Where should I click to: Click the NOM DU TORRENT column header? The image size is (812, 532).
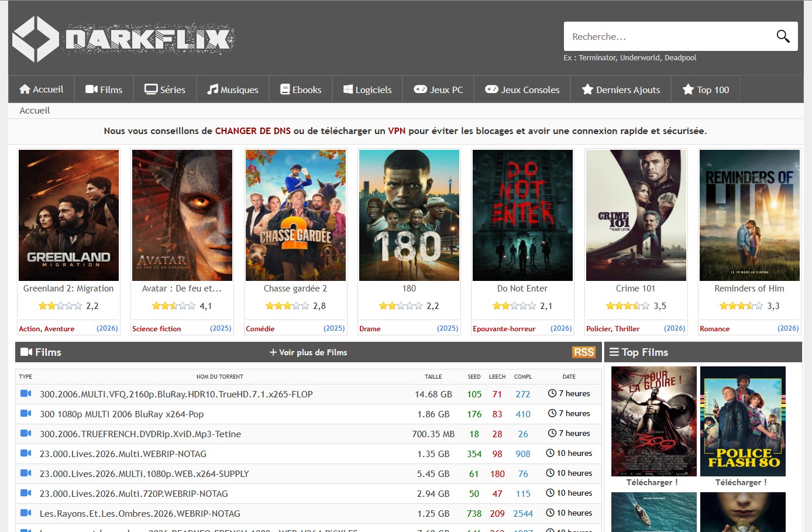[220, 377]
